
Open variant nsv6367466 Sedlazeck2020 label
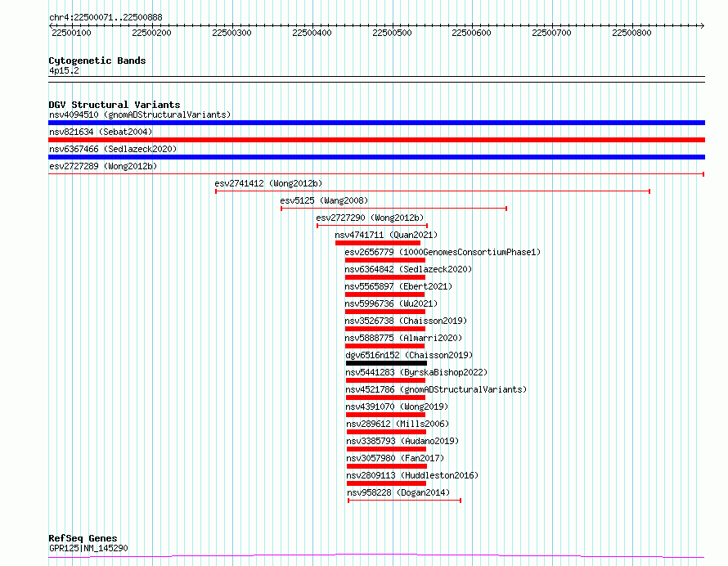113,149
